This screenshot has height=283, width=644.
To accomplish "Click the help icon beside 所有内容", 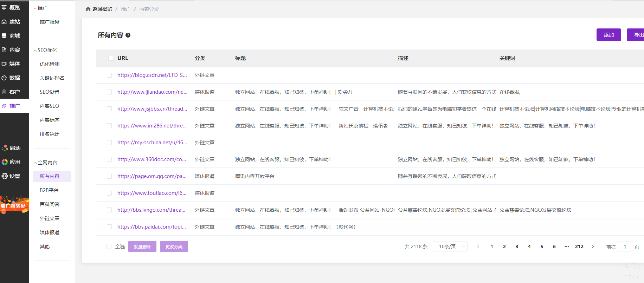I will tap(128, 35).
